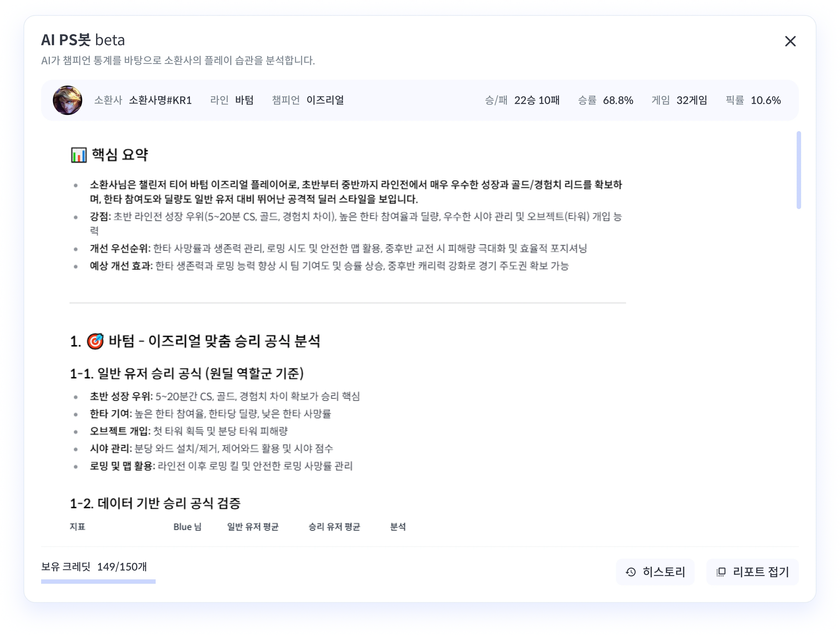This screenshot has height=635, width=840.
Task: Click the bar chart emoji icon
Action: pyautogui.click(x=79, y=155)
